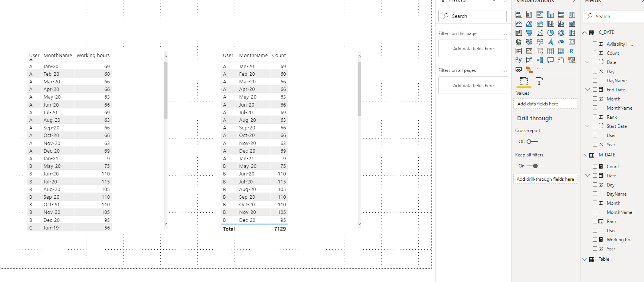Select the Scatter chart visual

(540, 33)
